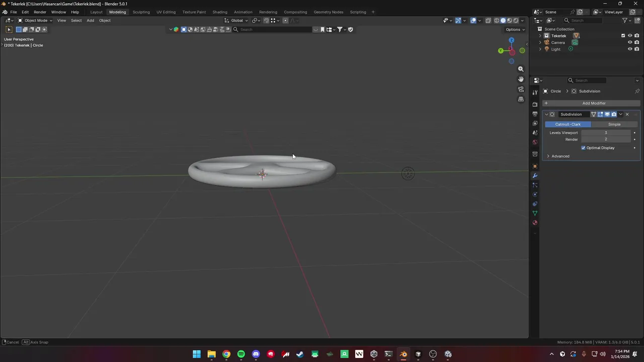Expand the Advanced subpanel
Screen dimensions: 644x362
pyautogui.click(x=548, y=156)
